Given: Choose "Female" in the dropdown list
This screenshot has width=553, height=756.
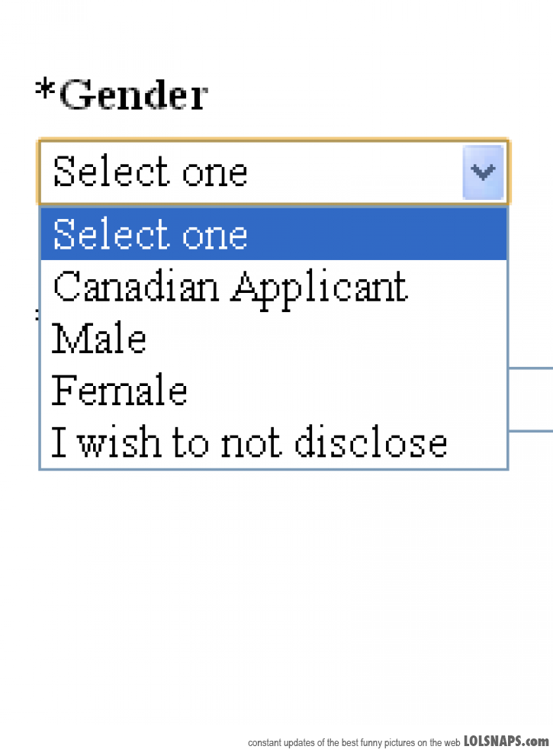Looking at the screenshot, I should pyautogui.click(x=119, y=391).
